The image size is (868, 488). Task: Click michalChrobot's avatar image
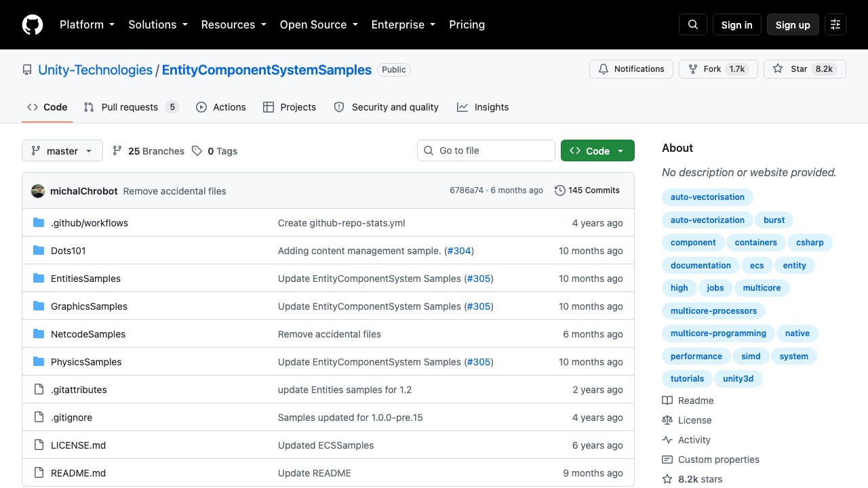[38, 190]
